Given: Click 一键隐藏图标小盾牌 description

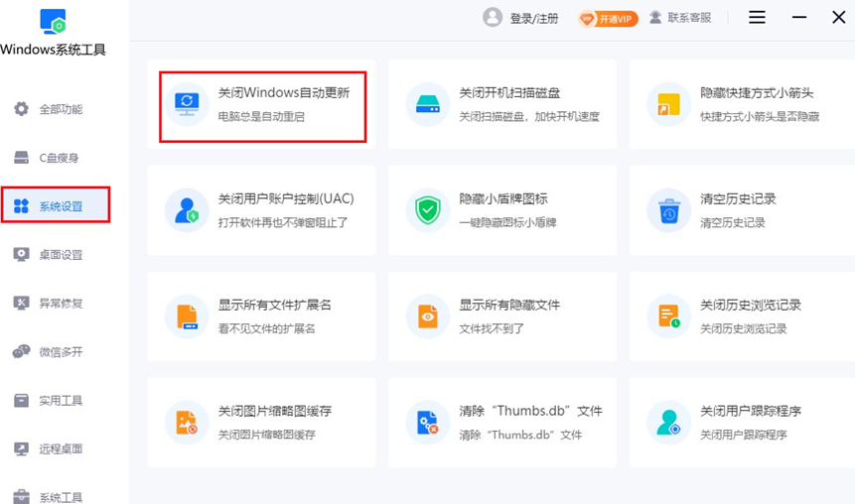Looking at the screenshot, I should pos(507,222).
